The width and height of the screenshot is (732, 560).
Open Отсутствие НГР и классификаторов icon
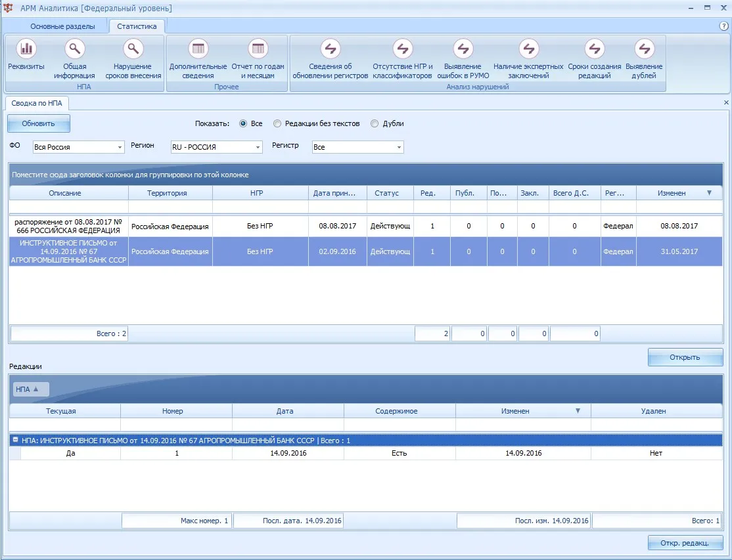point(402,49)
